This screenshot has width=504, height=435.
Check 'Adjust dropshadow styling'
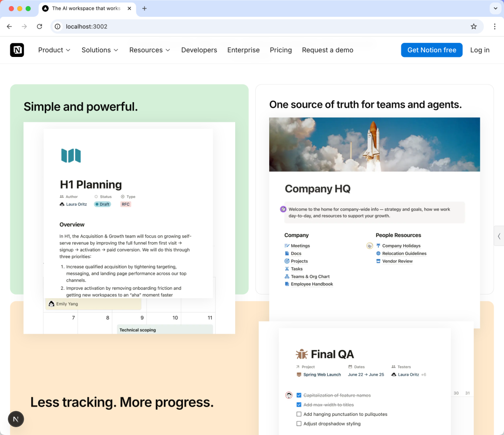(299, 424)
